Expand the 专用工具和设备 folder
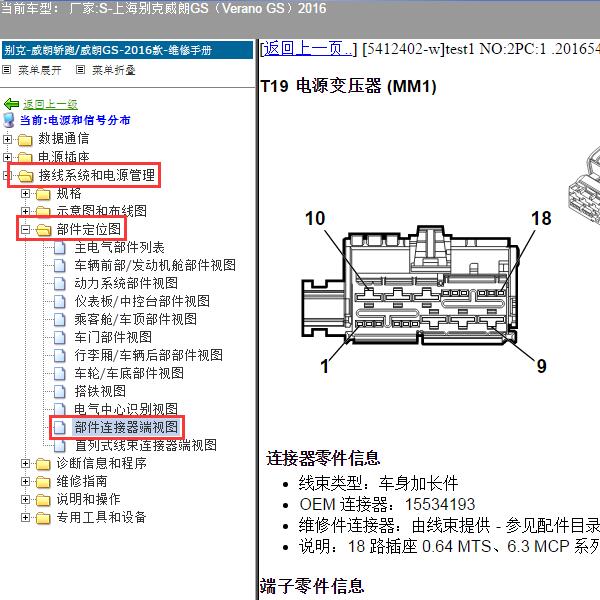 click(25, 518)
